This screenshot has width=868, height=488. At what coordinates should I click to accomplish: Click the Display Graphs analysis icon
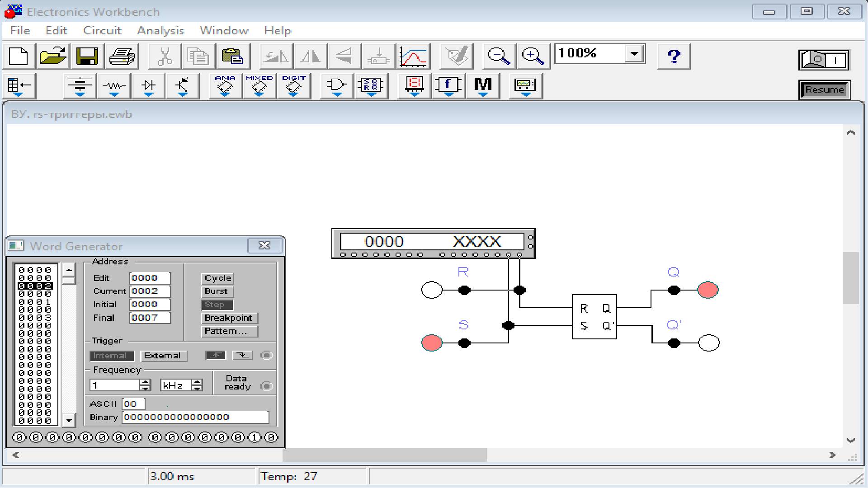coord(413,56)
